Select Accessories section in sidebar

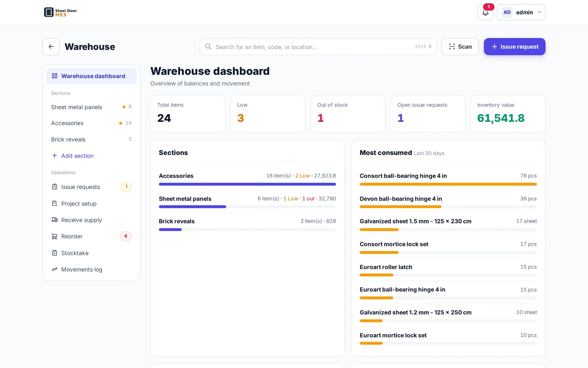tap(92, 123)
